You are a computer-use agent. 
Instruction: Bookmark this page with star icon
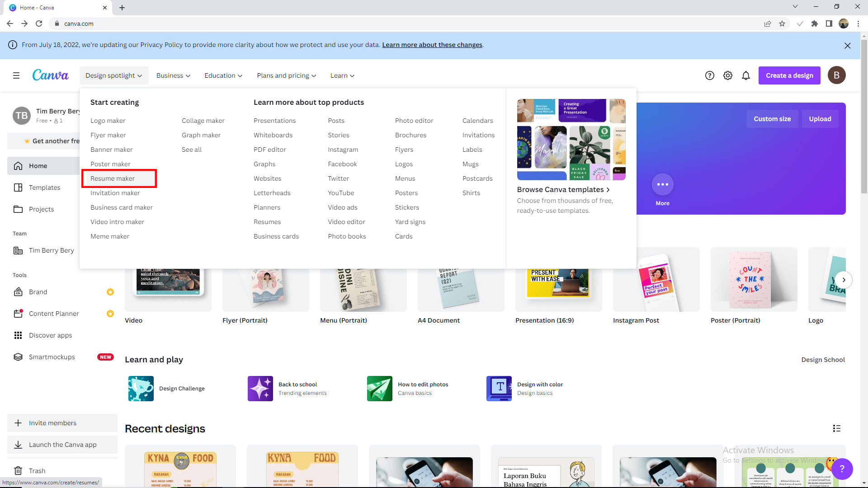(782, 23)
